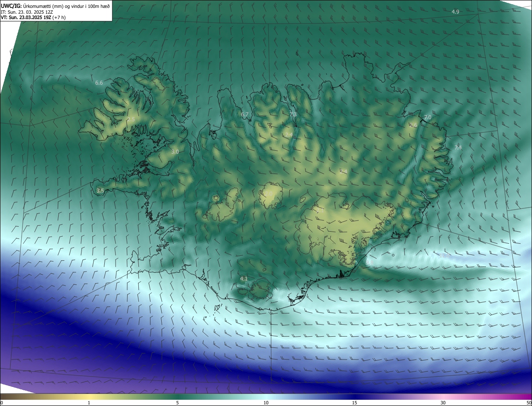This screenshot has width=532, height=406.
Task: Click the 50 tick on the color scale
Action: 529,403
